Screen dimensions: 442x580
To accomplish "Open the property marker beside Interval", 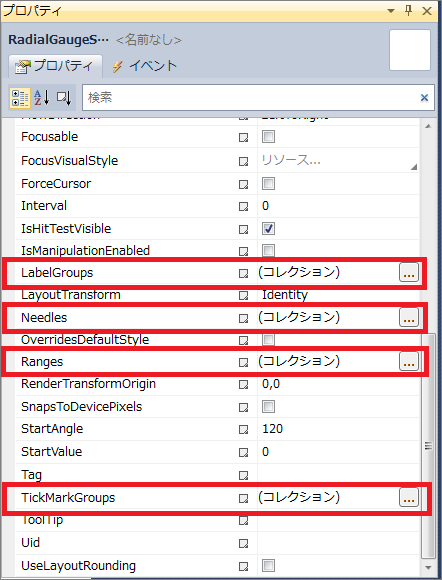I will [x=243, y=206].
